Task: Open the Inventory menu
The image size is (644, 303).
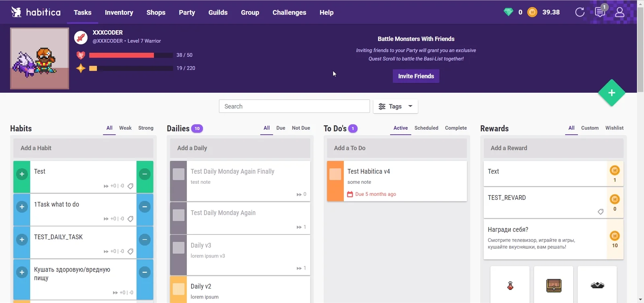Action: click(119, 12)
